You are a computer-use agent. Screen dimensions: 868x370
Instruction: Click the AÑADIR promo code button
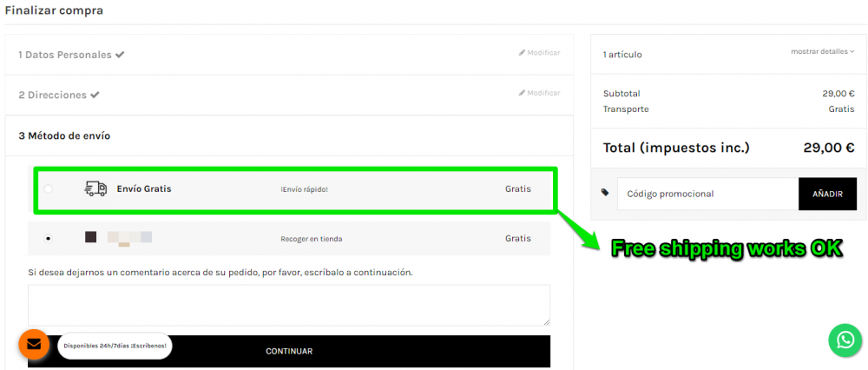click(827, 194)
